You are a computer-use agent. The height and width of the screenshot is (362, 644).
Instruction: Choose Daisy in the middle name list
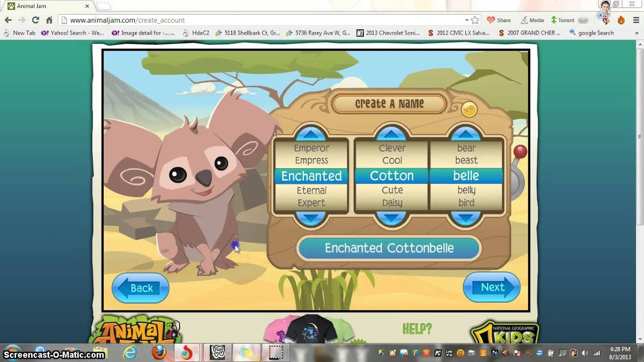tap(392, 203)
